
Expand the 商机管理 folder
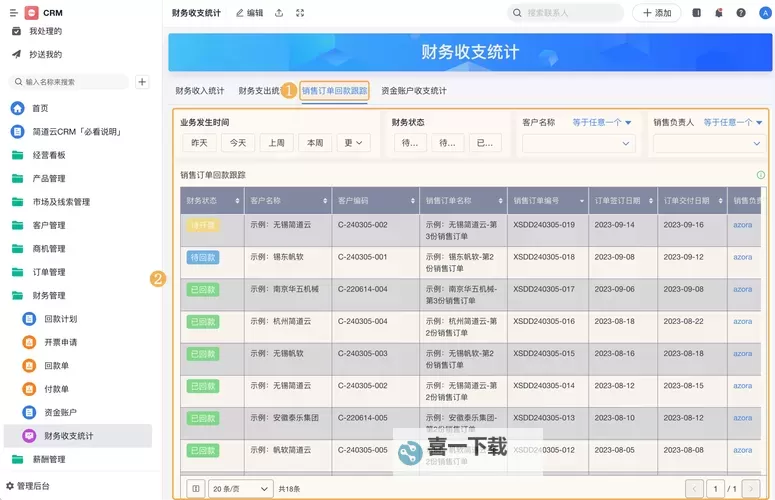pos(49,249)
